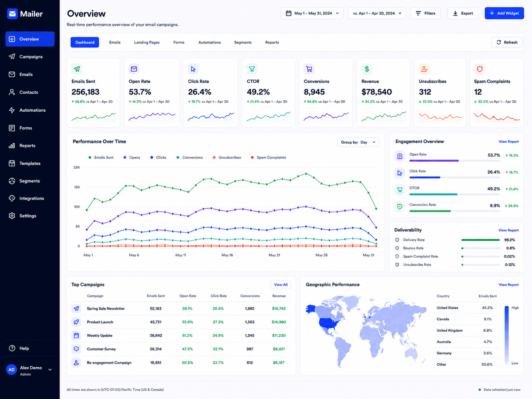This screenshot has height=399, width=532.
Task: Click the High-Low map color scale
Action: [507, 335]
